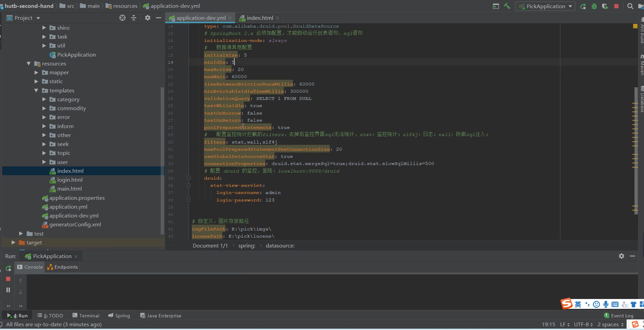Select login.html in the project tree
This screenshot has height=330, width=644.
[70, 180]
